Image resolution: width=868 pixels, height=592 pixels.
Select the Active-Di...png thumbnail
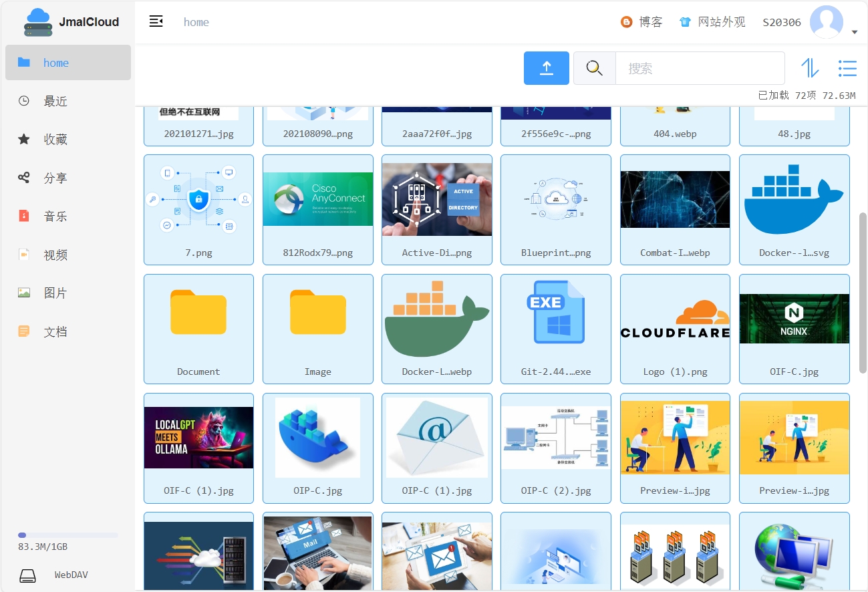[x=437, y=199]
